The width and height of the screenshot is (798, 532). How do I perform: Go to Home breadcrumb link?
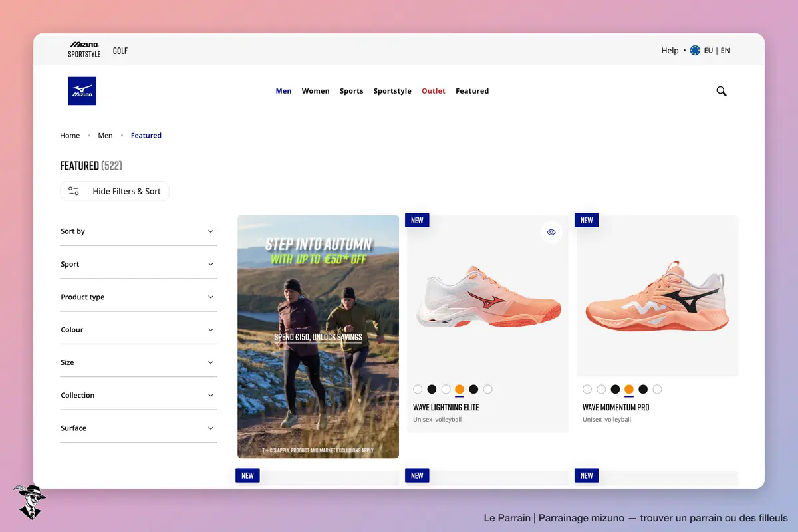click(70, 136)
